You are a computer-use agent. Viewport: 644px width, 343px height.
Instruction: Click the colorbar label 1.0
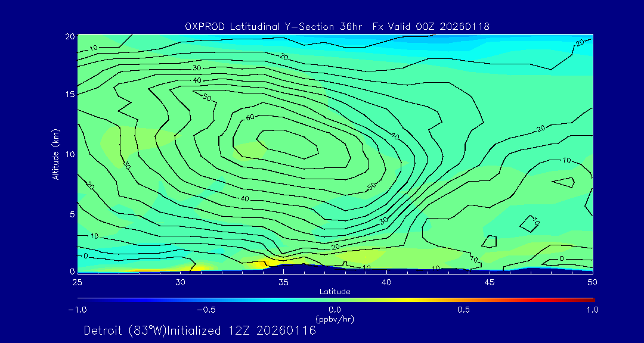pyautogui.click(x=593, y=310)
